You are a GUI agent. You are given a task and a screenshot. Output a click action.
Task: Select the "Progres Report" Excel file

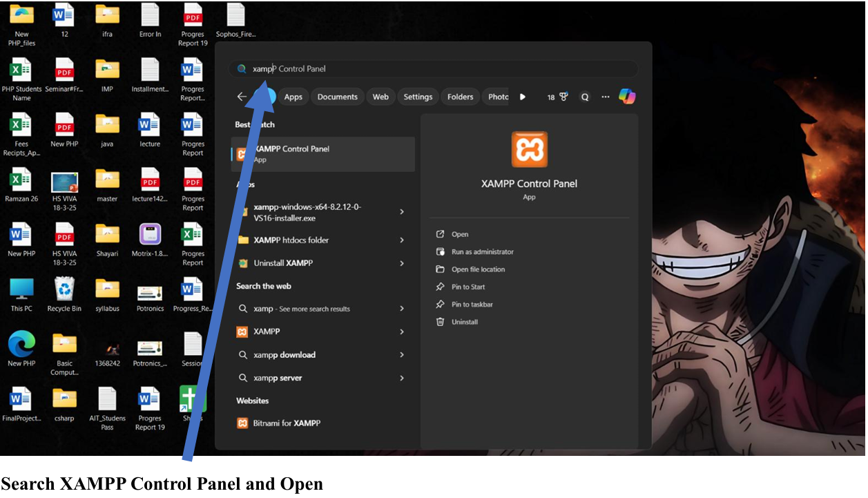pos(193,243)
